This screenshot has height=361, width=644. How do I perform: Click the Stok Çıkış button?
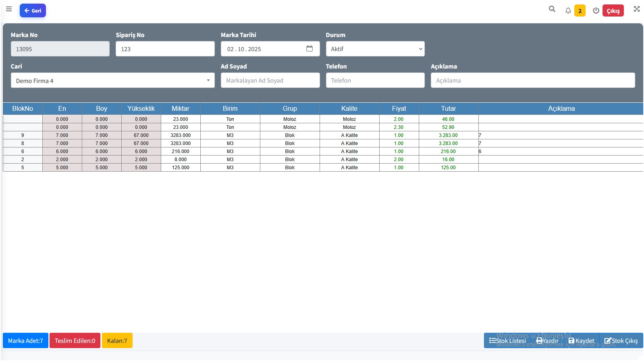(621, 340)
